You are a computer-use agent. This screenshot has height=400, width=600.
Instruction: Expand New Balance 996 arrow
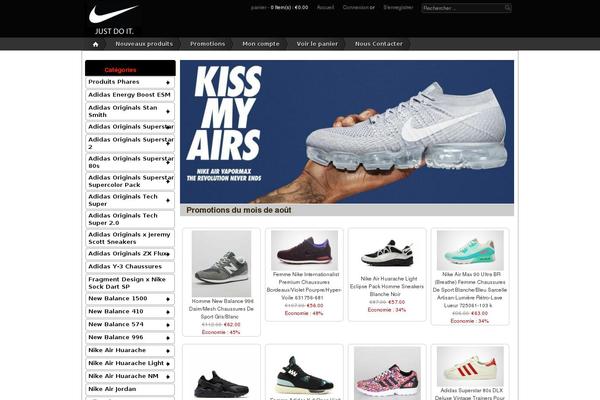[x=168, y=338]
